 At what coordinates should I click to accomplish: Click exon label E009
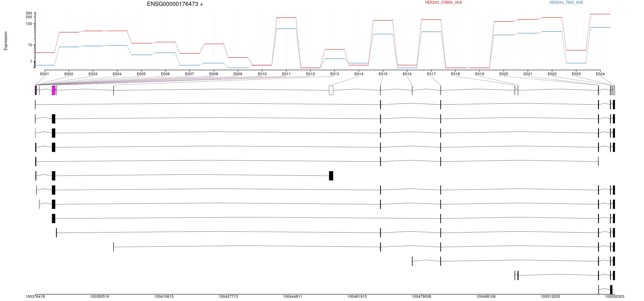(238, 74)
